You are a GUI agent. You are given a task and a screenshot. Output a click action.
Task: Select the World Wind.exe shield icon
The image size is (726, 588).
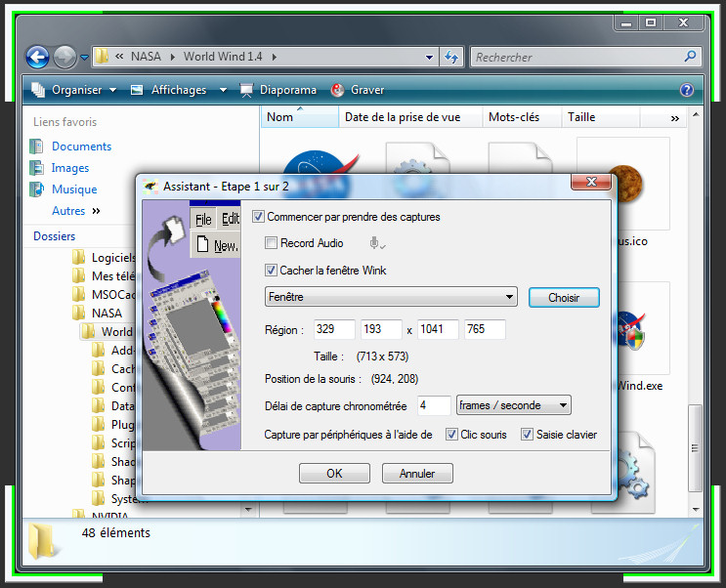pyautogui.click(x=632, y=331)
